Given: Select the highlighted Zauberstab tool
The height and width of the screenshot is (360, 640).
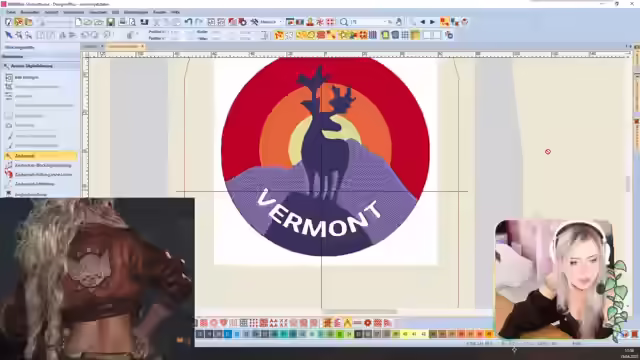Looking at the screenshot, I should [x=40, y=156].
